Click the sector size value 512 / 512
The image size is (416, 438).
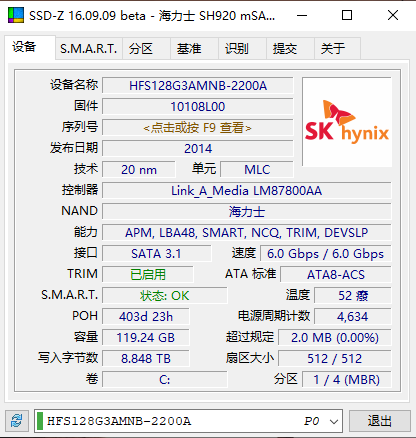[x=335, y=359]
